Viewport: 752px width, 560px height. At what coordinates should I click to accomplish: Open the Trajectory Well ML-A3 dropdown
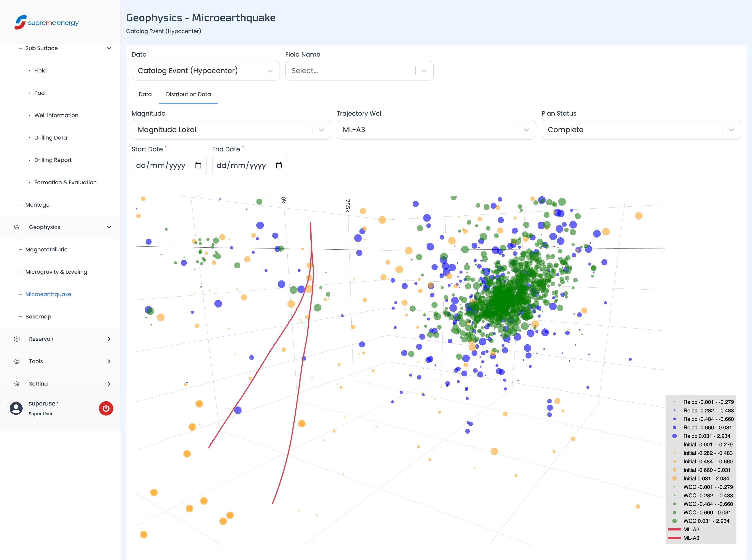tap(436, 130)
